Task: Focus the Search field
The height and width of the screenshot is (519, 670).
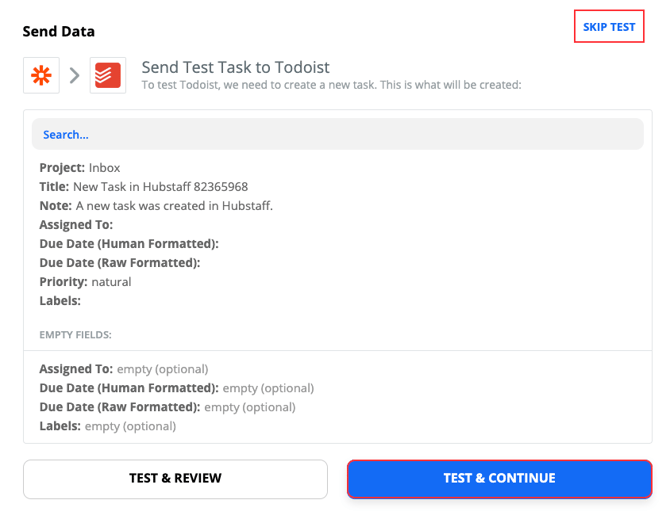Action: (x=337, y=134)
